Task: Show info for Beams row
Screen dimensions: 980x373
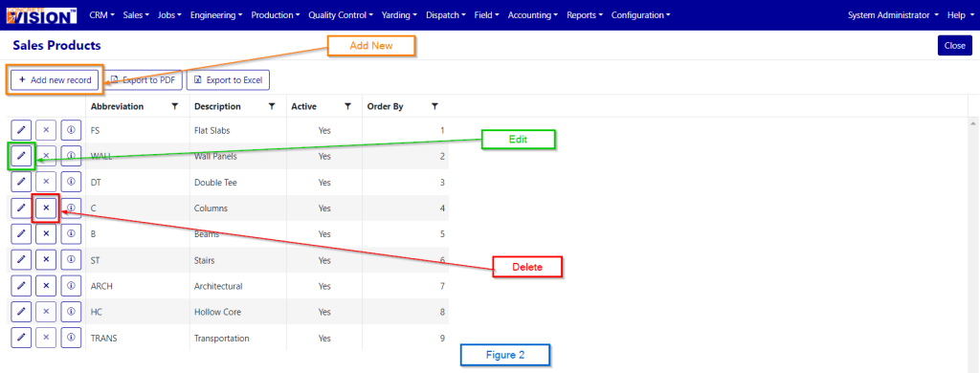Action: pyautogui.click(x=71, y=233)
